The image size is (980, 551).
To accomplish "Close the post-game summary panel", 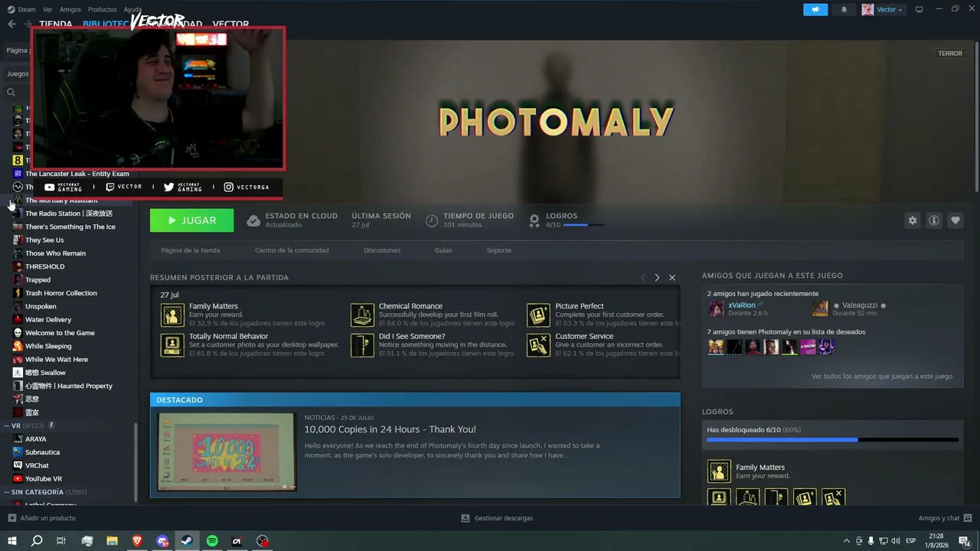I will (672, 277).
